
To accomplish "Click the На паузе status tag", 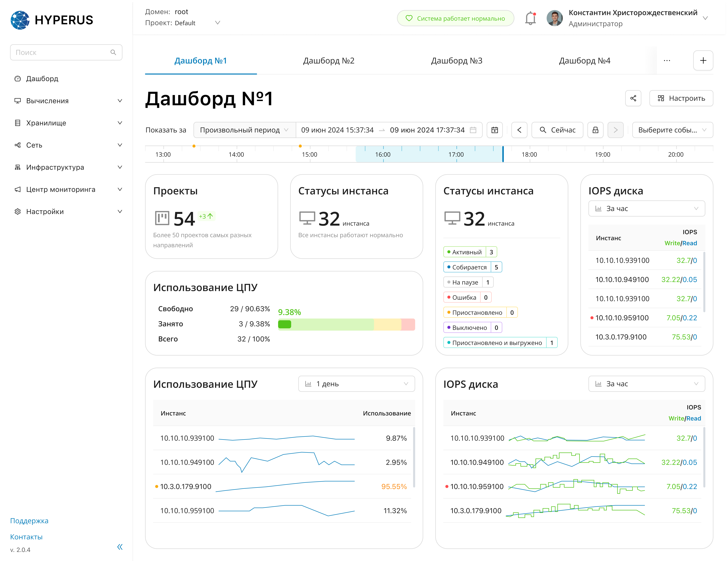I will click(x=468, y=282).
